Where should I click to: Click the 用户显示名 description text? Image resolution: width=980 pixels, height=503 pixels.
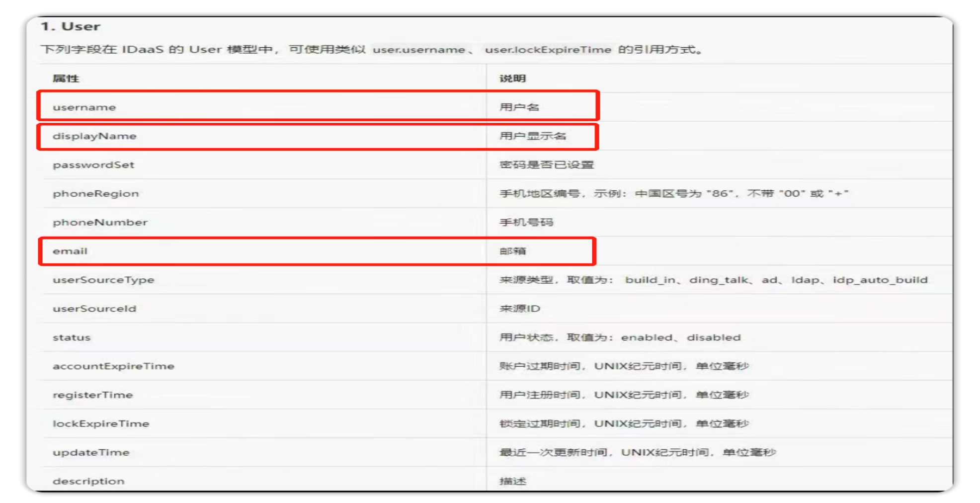click(532, 136)
